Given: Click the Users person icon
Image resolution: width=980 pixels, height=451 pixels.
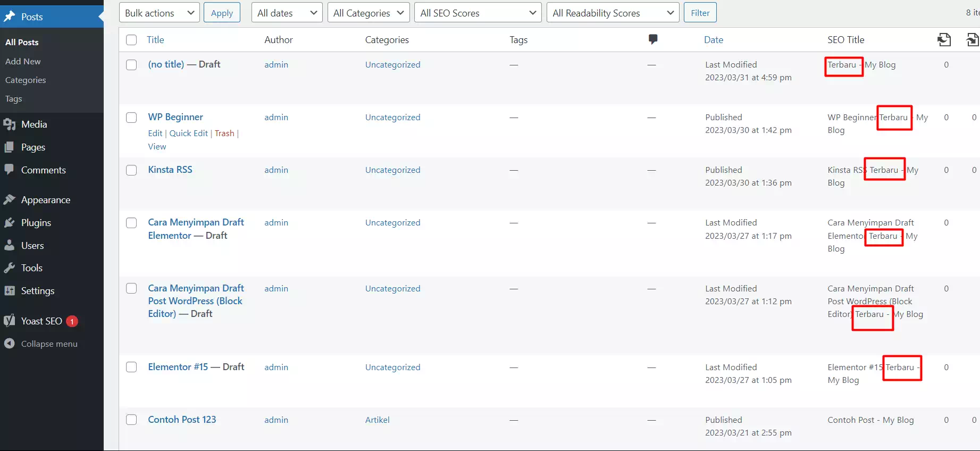Looking at the screenshot, I should pos(10,246).
